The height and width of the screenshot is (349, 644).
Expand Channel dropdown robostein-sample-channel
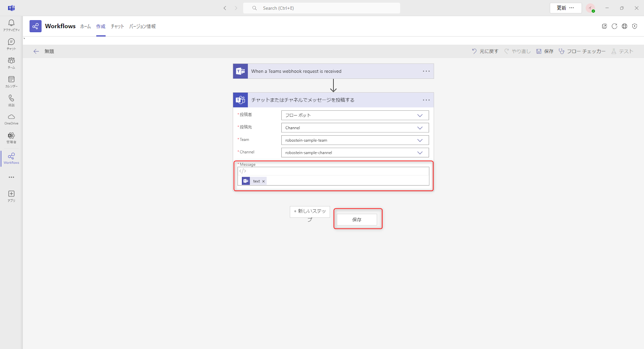tap(355, 153)
